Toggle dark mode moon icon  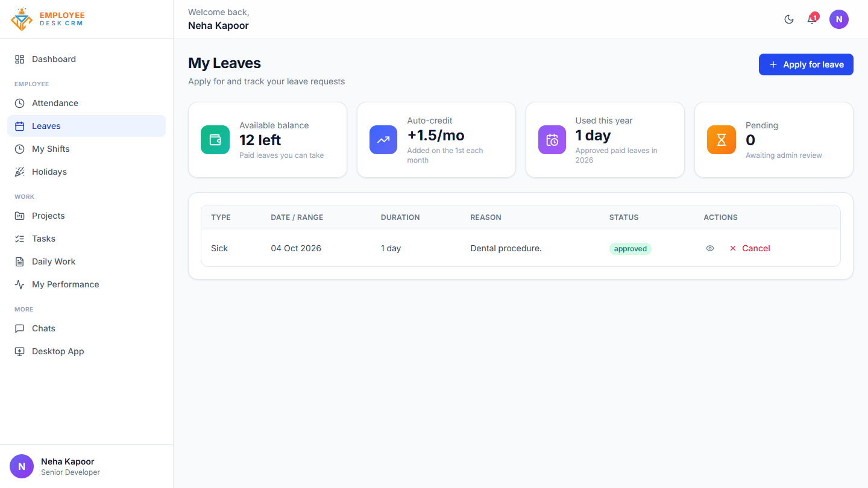(789, 19)
